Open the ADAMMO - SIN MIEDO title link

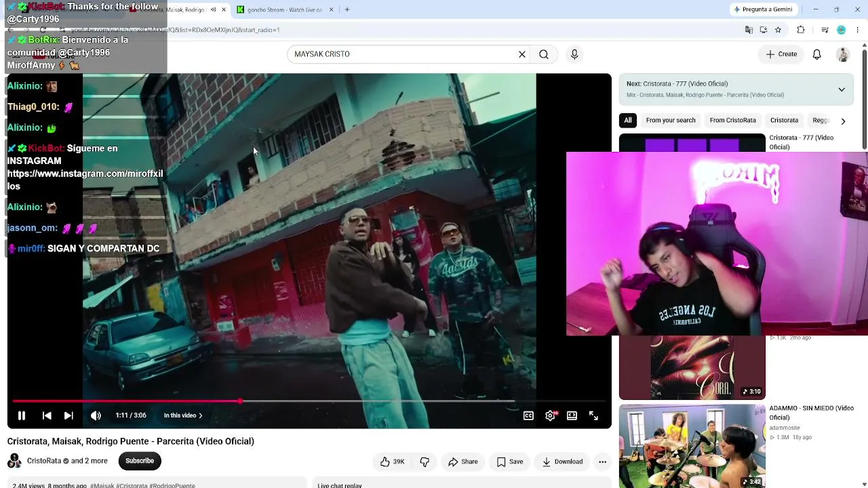point(811,413)
